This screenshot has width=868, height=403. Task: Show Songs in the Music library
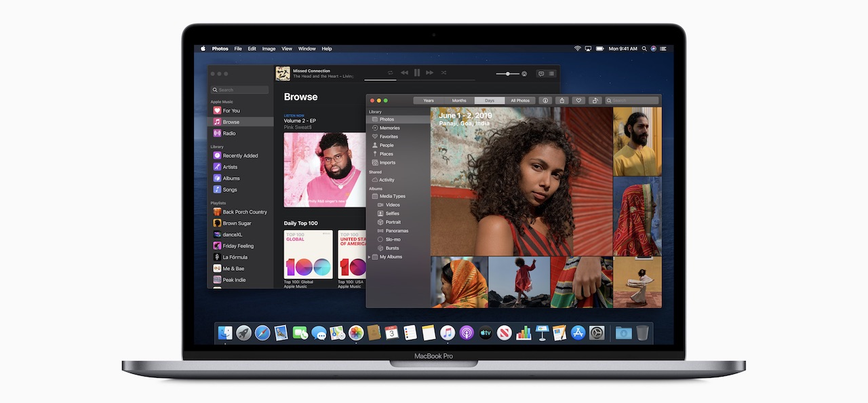coord(242,189)
